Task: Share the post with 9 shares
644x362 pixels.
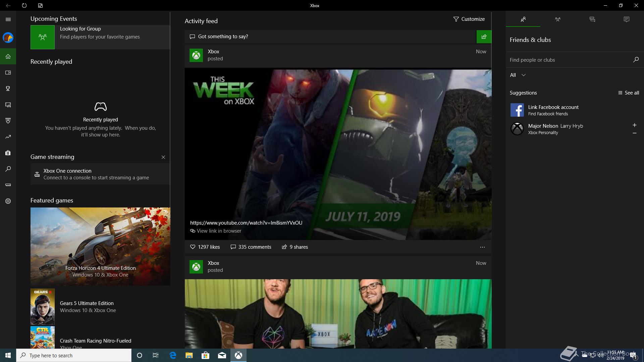Action: point(295,247)
